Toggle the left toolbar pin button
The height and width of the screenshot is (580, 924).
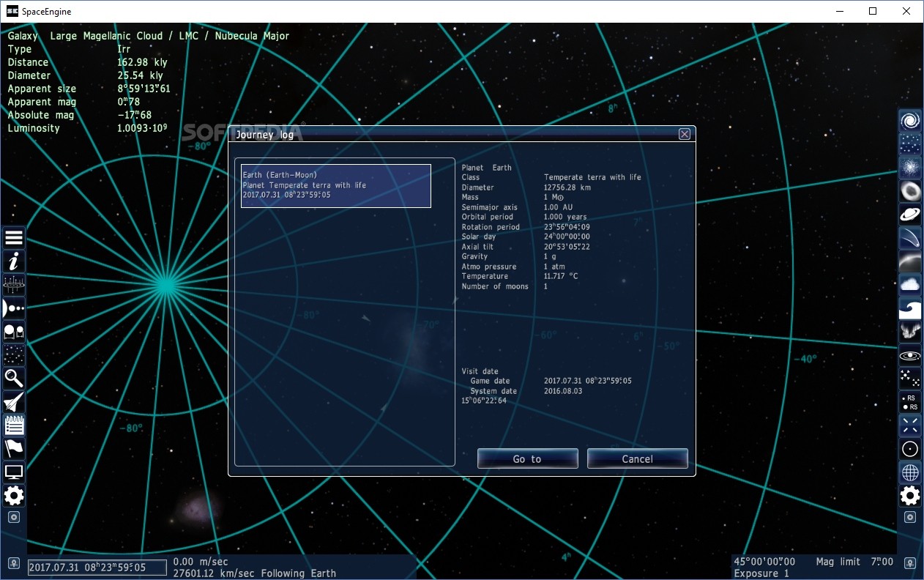point(14,517)
